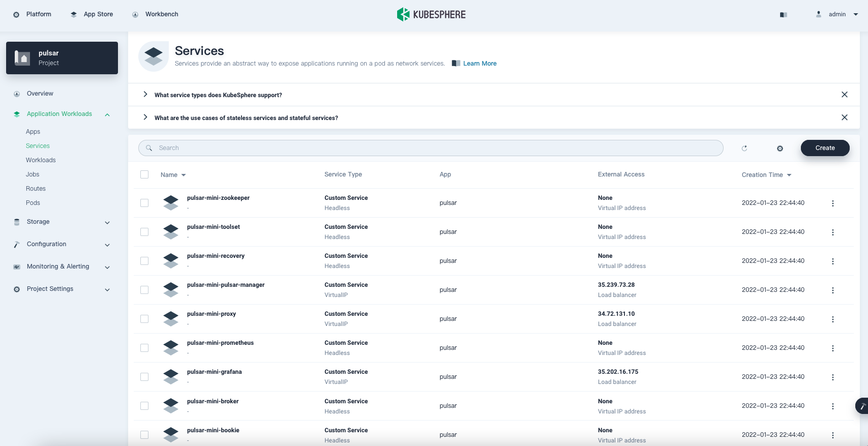The height and width of the screenshot is (446, 868).
Task: Open more actions for pulsar-mini-prometheus
Action: pos(833,348)
